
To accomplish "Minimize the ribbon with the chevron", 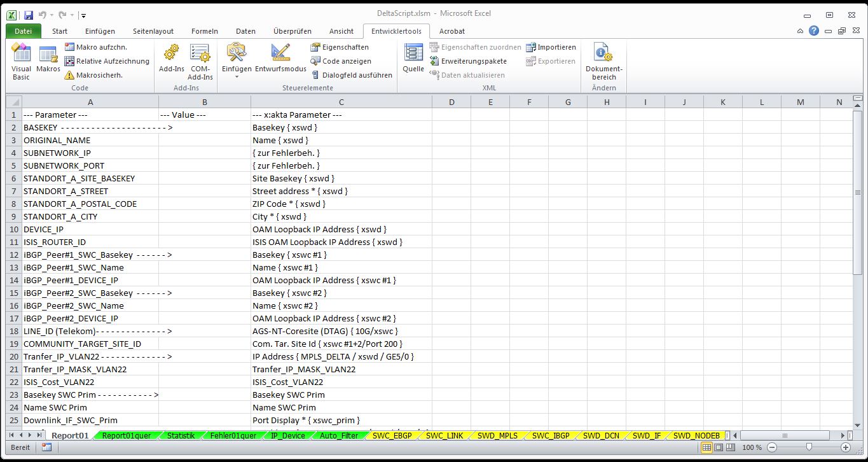I will coord(801,31).
